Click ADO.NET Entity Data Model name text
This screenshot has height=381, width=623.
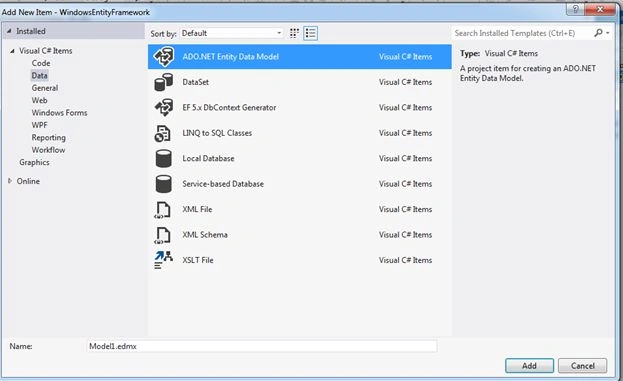click(x=230, y=57)
